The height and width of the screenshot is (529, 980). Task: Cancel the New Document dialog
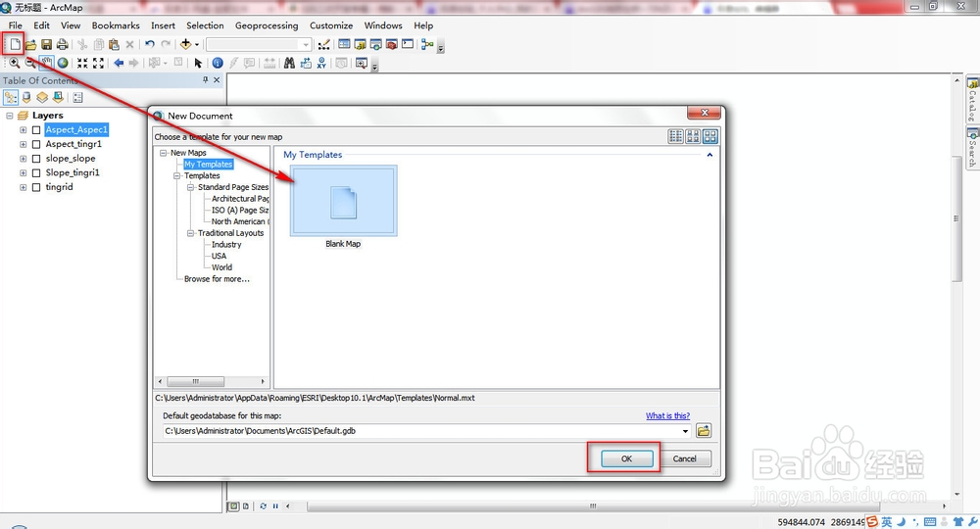(684, 458)
